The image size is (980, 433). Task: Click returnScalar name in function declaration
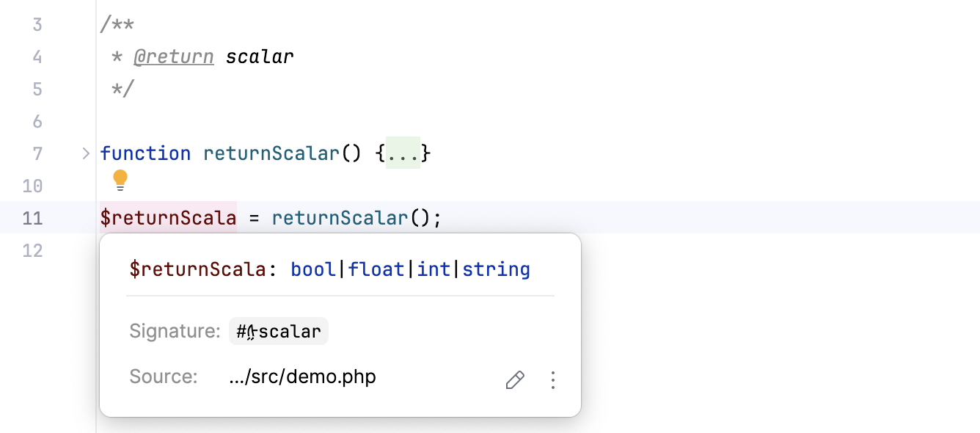271,153
